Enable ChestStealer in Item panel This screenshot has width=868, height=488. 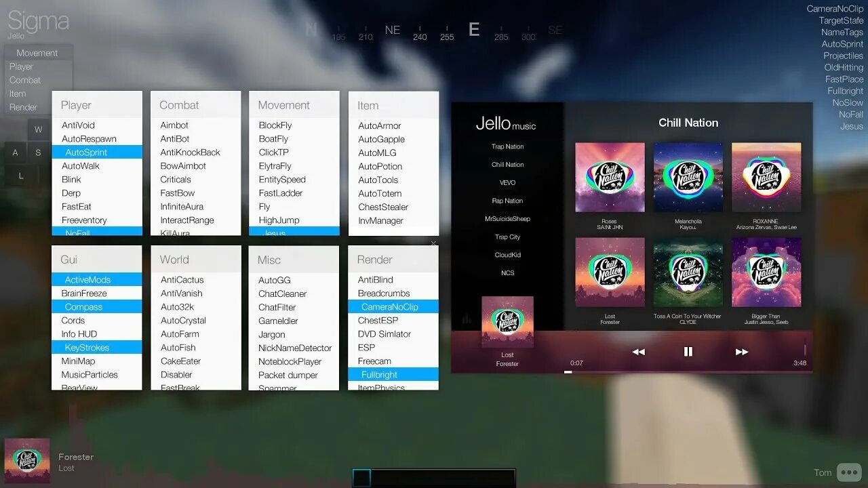[393, 207]
